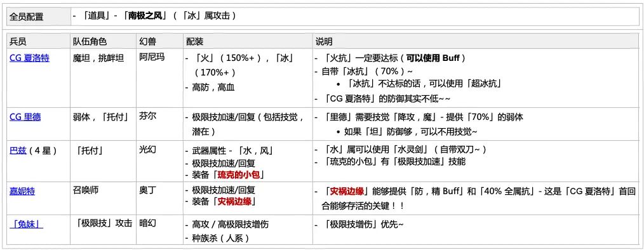Click the 高防，高血 text

[213, 88]
